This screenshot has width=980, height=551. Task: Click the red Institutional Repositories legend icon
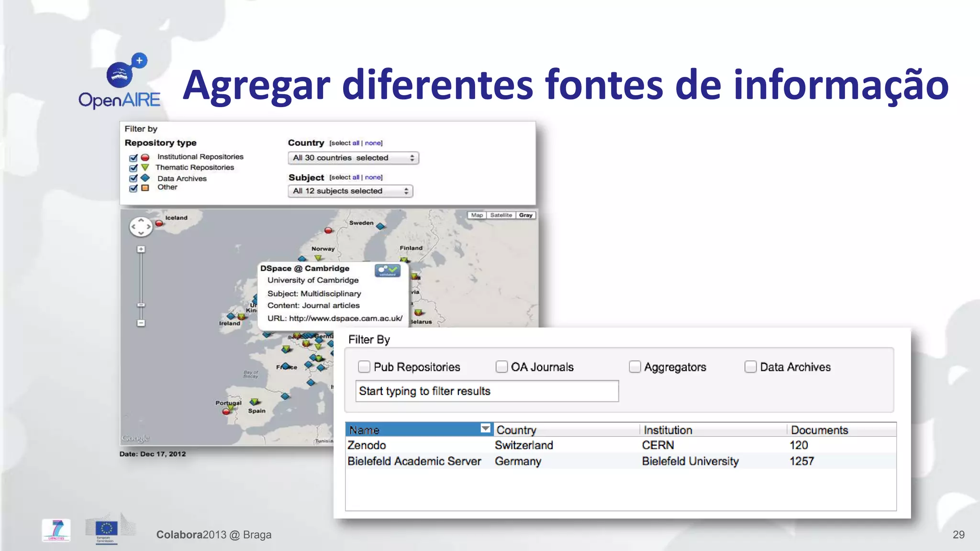click(145, 157)
